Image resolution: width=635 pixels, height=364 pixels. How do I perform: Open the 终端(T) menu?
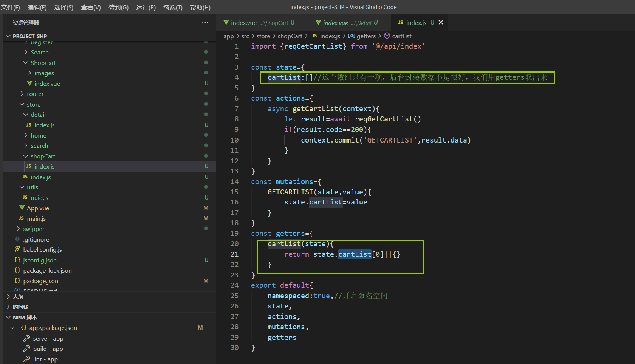click(173, 7)
